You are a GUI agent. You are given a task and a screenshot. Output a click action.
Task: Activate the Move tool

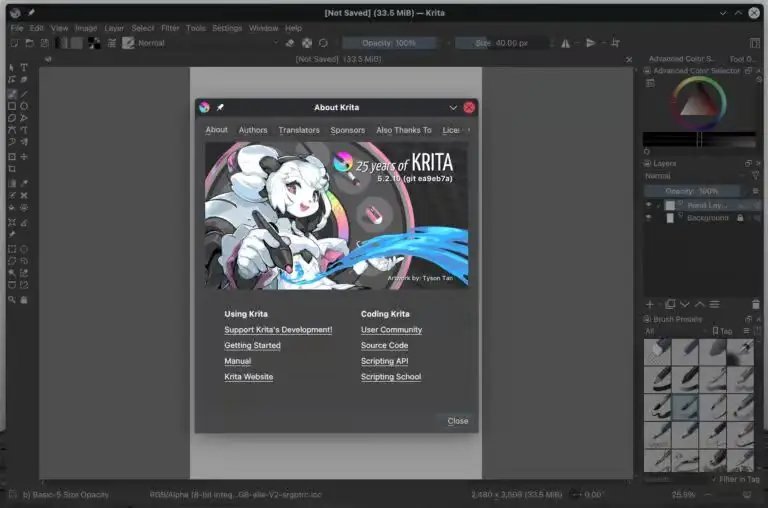(x=24, y=157)
